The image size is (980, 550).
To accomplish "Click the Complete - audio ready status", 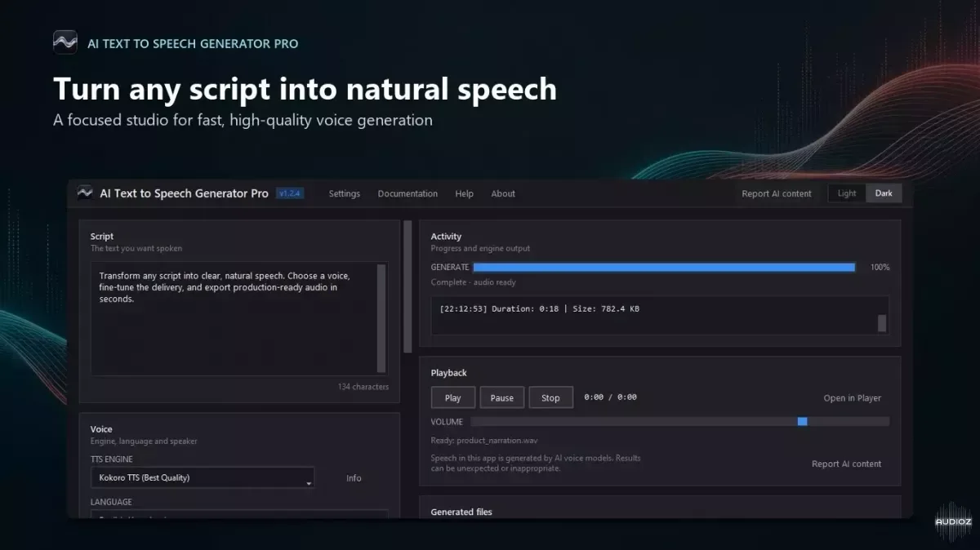I will [474, 282].
